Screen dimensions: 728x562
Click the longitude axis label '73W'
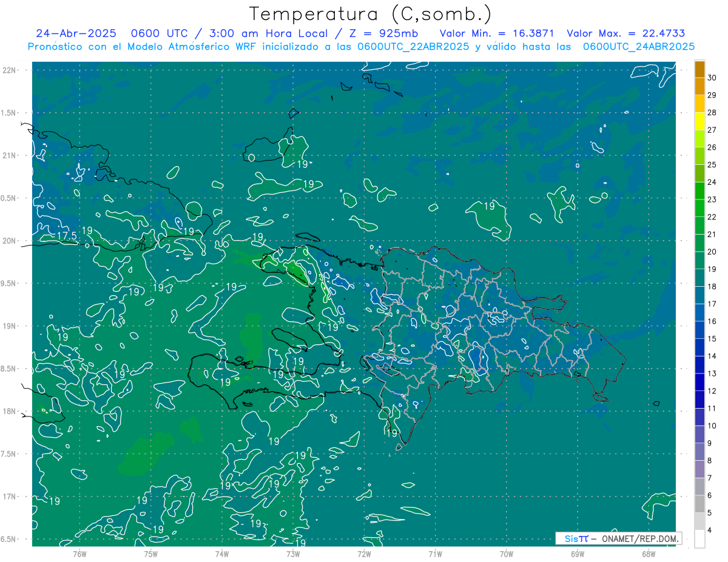293,554
